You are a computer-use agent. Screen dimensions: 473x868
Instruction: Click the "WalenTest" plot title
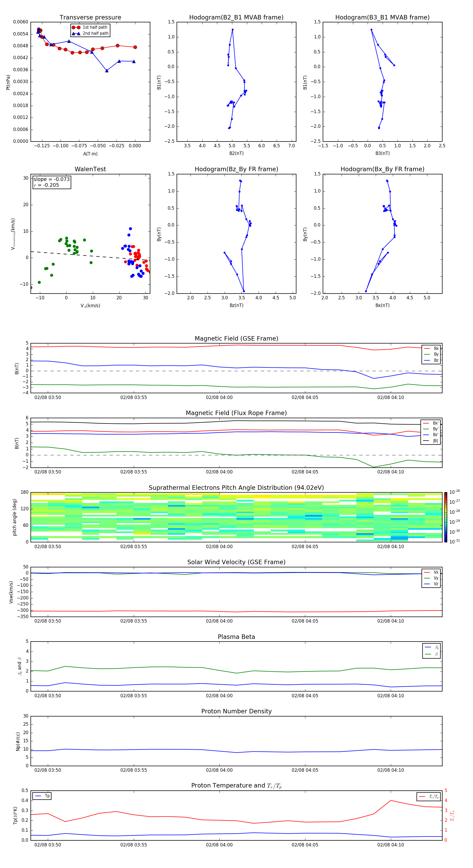click(90, 169)
